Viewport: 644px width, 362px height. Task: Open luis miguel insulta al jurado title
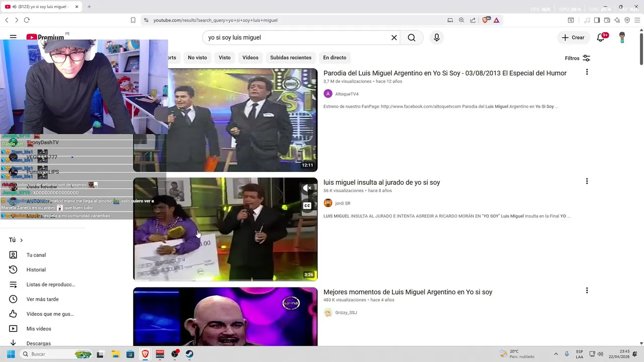pyautogui.click(x=382, y=183)
